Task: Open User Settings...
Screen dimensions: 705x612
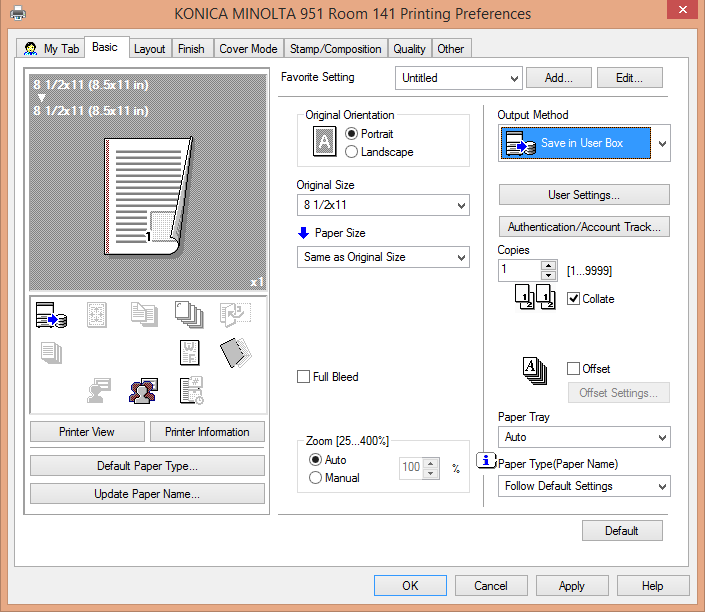Action: click(584, 195)
